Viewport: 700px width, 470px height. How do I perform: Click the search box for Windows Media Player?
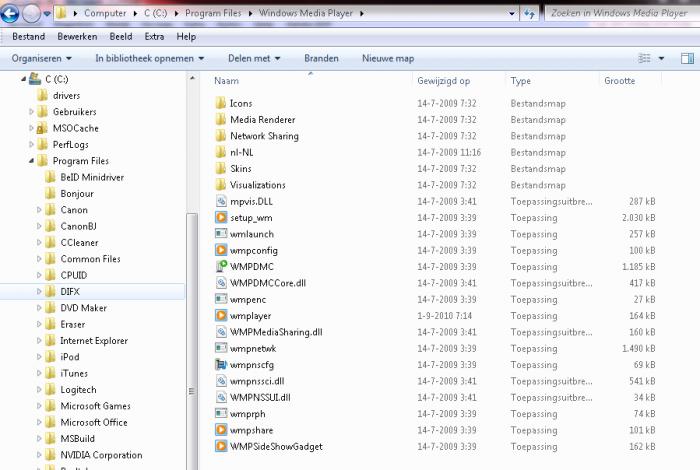[621, 13]
